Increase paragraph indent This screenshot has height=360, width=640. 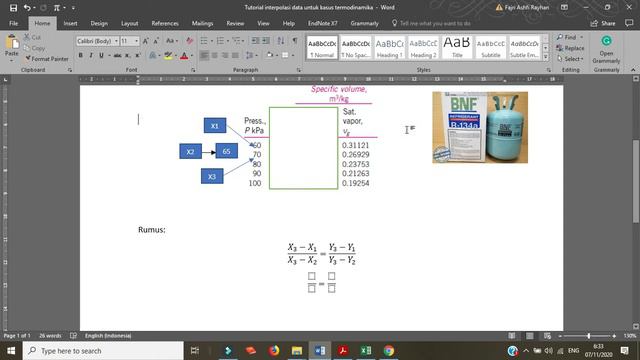click(x=266, y=40)
